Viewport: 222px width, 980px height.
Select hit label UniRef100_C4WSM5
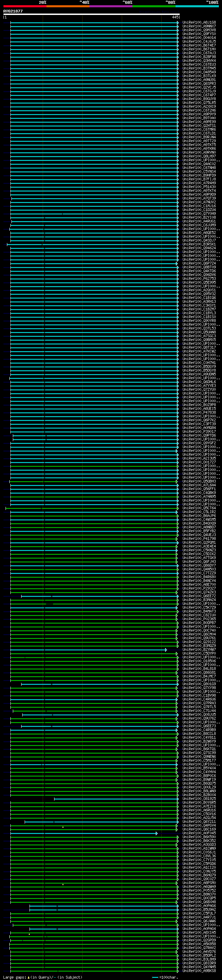click(199, 519)
